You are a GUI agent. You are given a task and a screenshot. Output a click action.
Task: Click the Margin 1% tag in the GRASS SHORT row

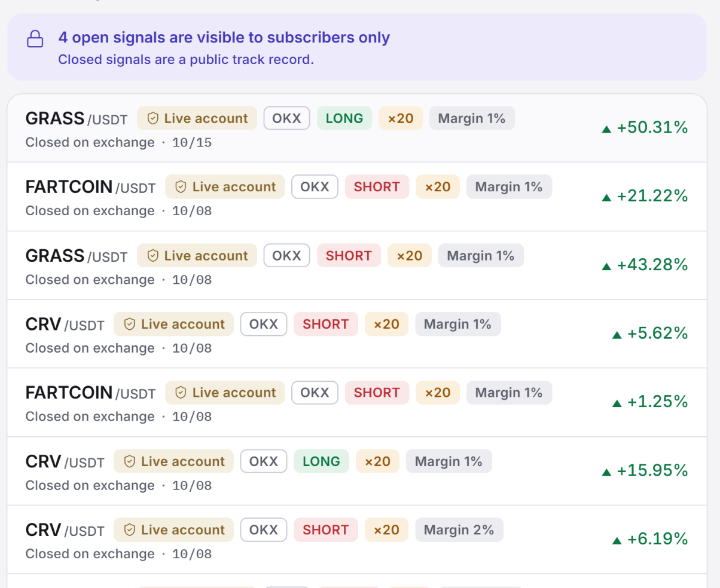click(481, 256)
